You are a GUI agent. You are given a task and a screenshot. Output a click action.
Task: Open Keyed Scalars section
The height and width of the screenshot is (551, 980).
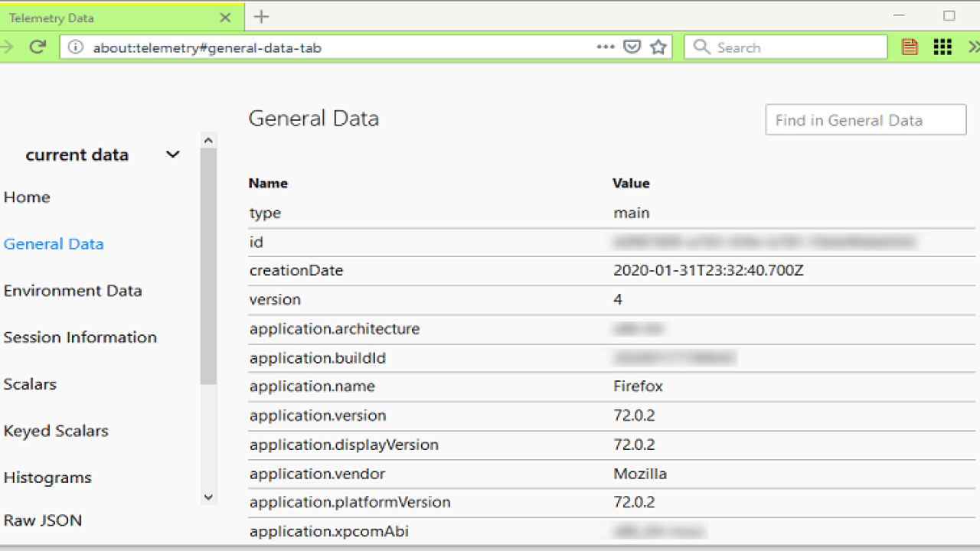(x=56, y=431)
